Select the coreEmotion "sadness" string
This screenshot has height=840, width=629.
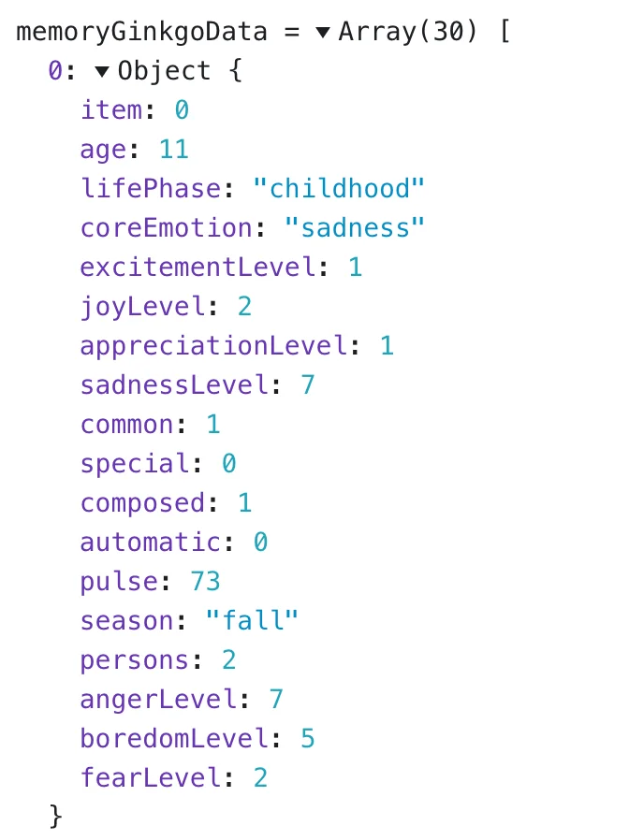(x=354, y=228)
